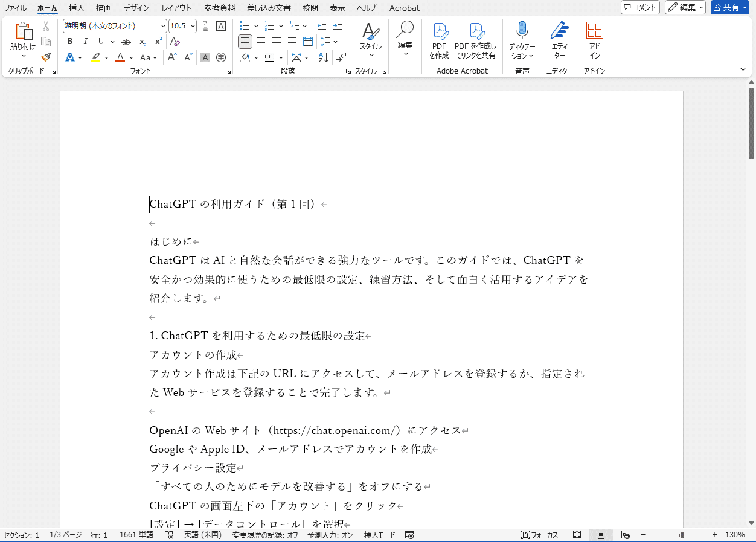Justify the paragraph text
The image size is (756, 542).
292,42
